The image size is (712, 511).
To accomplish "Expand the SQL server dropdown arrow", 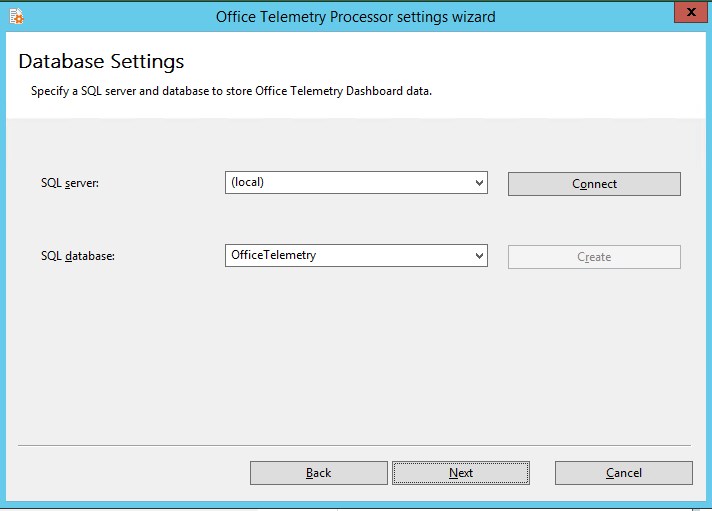I will point(479,183).
